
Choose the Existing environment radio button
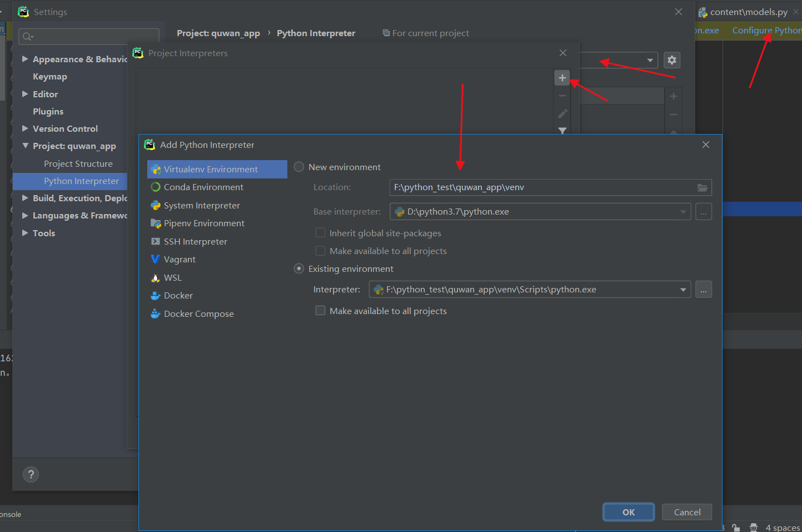[299, 269]
